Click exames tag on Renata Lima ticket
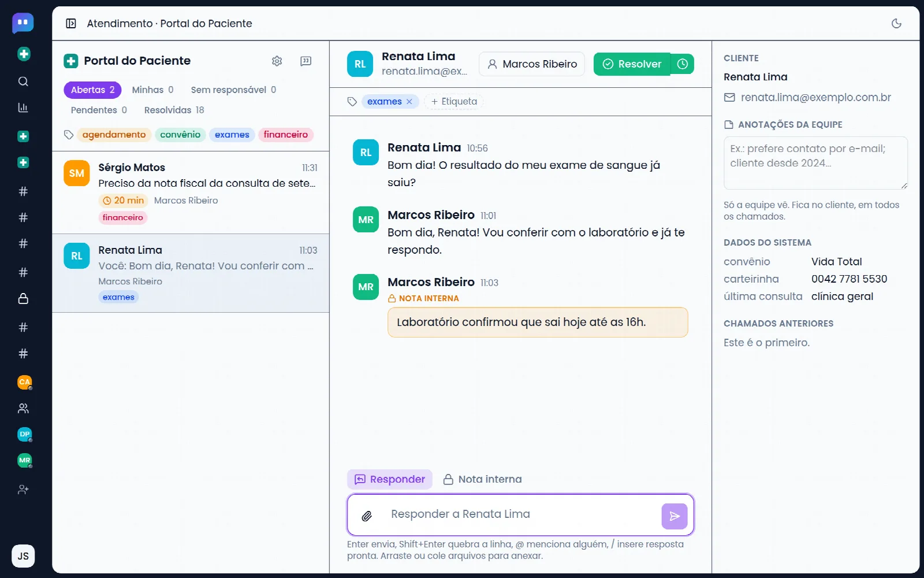This screenshot has height=578, width=924. point(118,298)
